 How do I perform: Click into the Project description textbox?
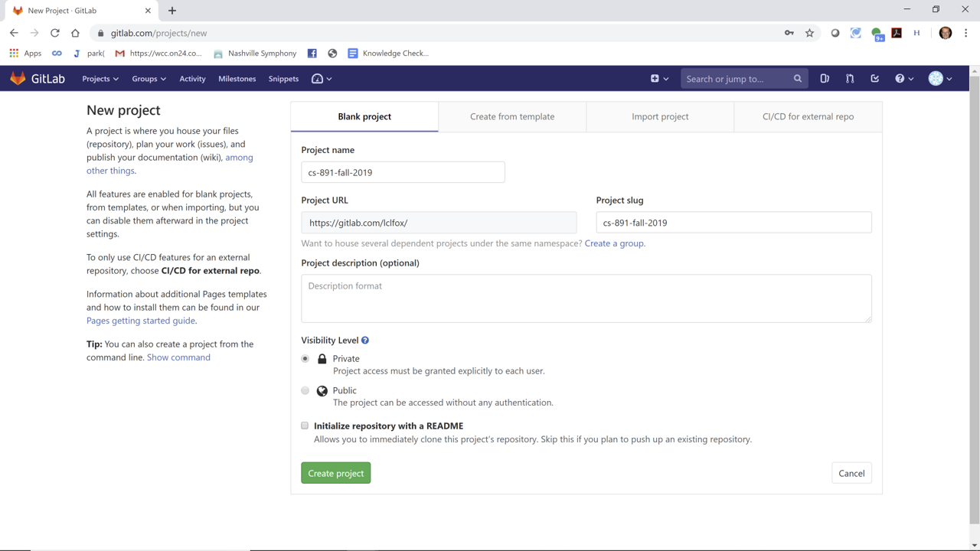[x=586, y=298]
